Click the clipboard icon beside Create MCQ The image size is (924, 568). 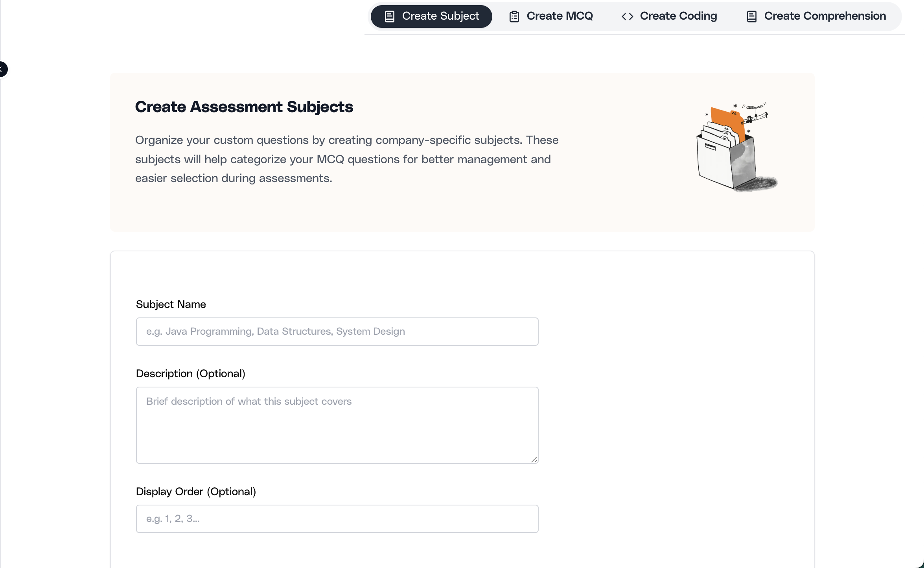click(x=514, y=16)
